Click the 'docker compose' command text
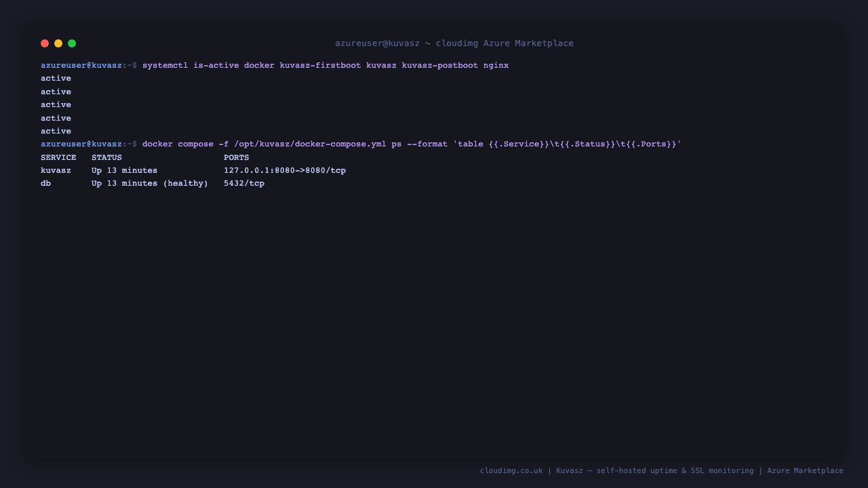Viewport: 868px width, 488px height. (x=178, y=144)
